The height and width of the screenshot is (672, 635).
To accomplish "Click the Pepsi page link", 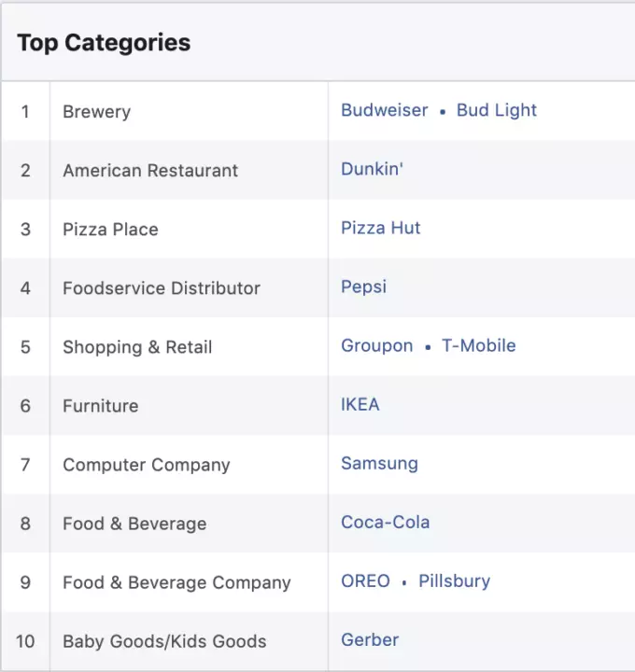I will (363, 287).
